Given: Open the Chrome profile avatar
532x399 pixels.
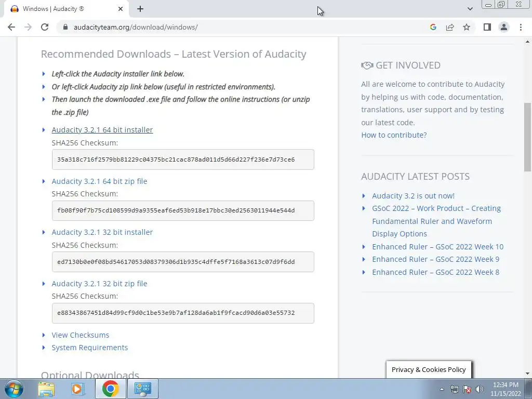Looking at the screenshot, I should 504,27.
